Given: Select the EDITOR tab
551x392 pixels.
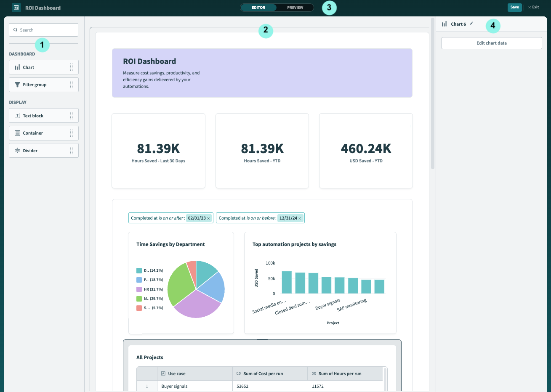Looking at the screenshot, I should 258,7.
